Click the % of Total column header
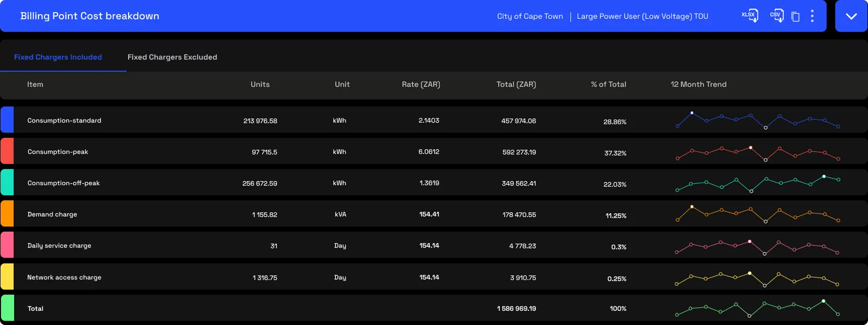868x325 pixels. click(x=609, y=84)
